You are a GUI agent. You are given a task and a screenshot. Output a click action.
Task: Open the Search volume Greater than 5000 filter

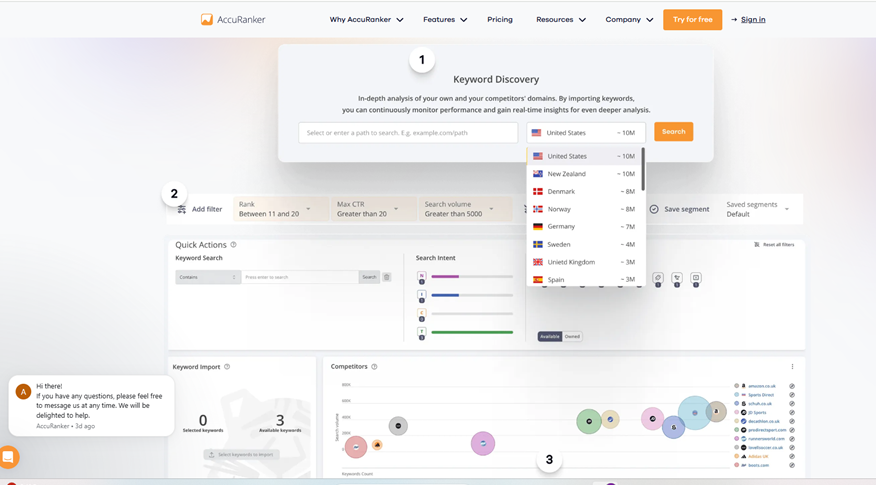tap(465, 209)
